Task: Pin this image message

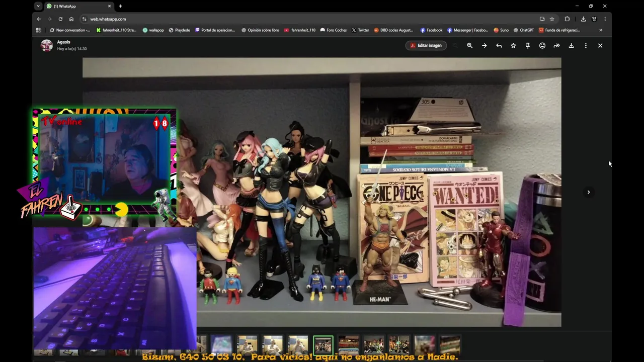Action: [528, 45]
